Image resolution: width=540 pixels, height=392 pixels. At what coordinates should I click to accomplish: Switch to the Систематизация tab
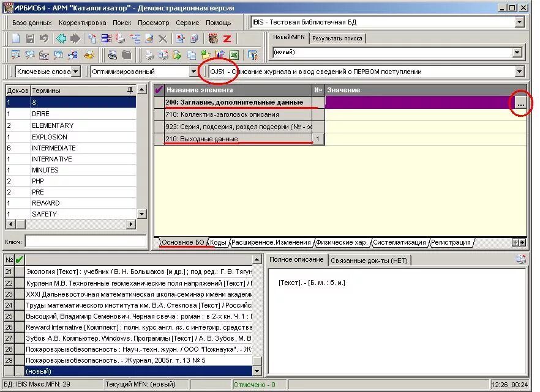399,242
